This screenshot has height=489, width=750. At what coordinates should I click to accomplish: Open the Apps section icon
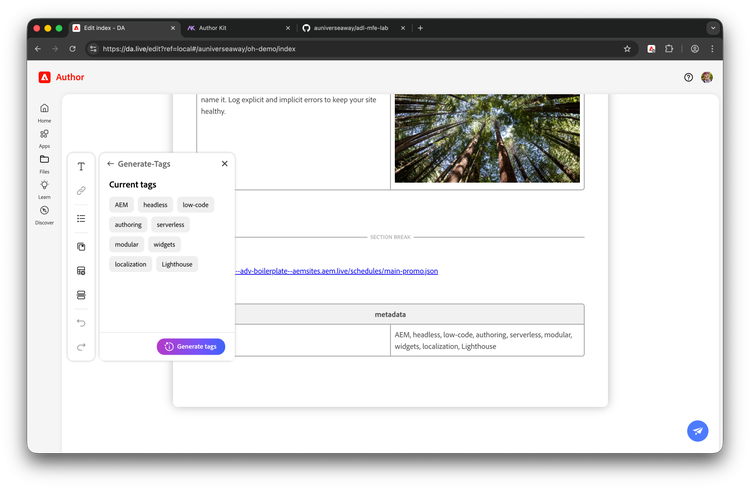[44, 134]
